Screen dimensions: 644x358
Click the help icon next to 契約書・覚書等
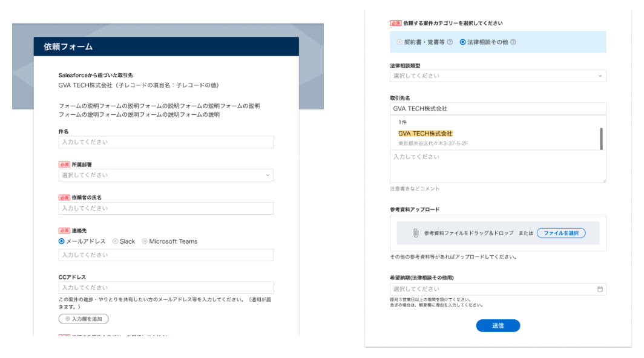click(450, 42)
